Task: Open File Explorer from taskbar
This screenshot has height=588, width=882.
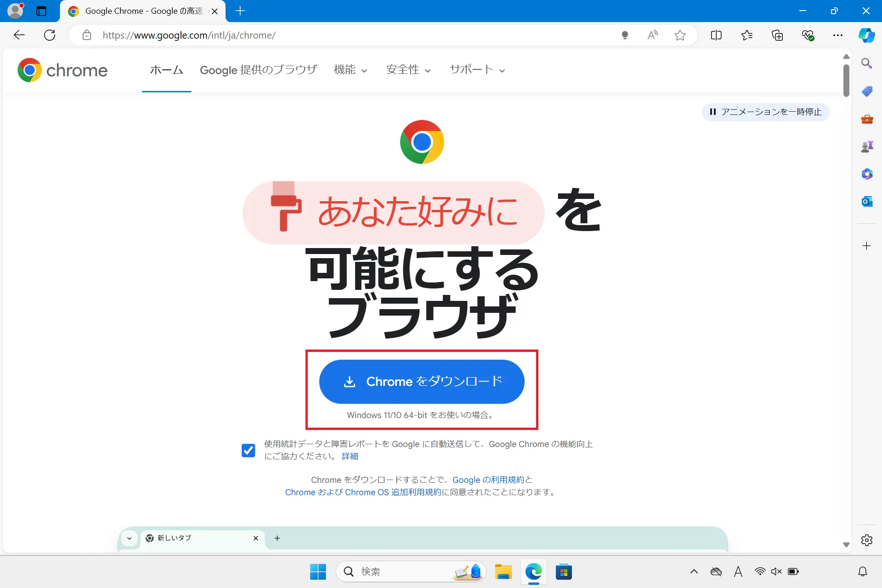Action: (503, 571)
